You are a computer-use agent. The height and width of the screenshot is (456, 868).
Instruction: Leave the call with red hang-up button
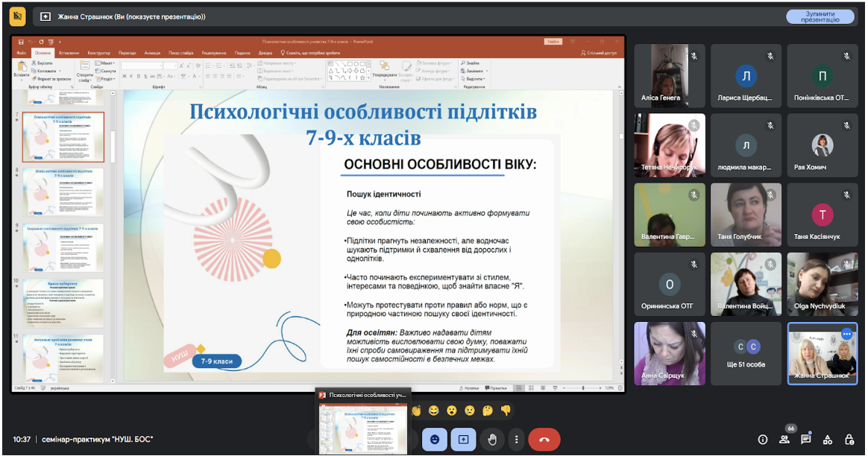pyautogui.click(x=544, y=440)
